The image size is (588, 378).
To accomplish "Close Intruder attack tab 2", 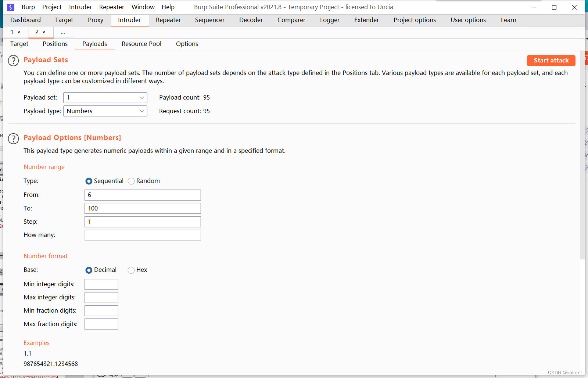I will tap(44, 32).
